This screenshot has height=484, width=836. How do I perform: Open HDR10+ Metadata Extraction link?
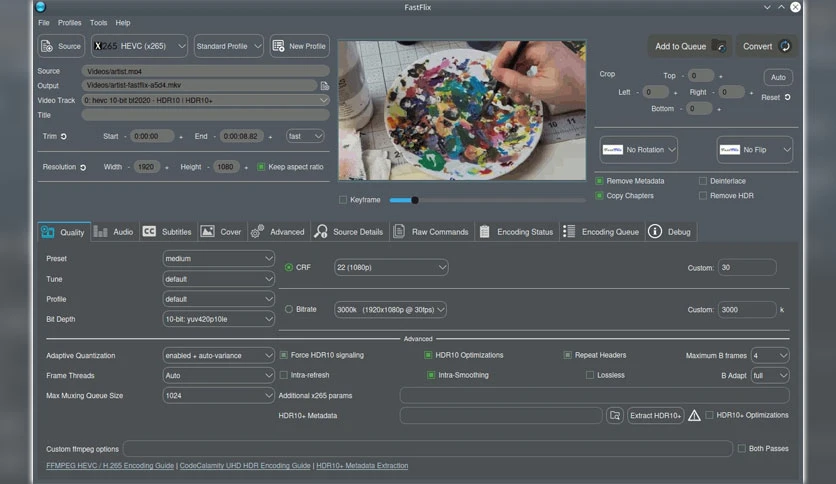point(362,466)
